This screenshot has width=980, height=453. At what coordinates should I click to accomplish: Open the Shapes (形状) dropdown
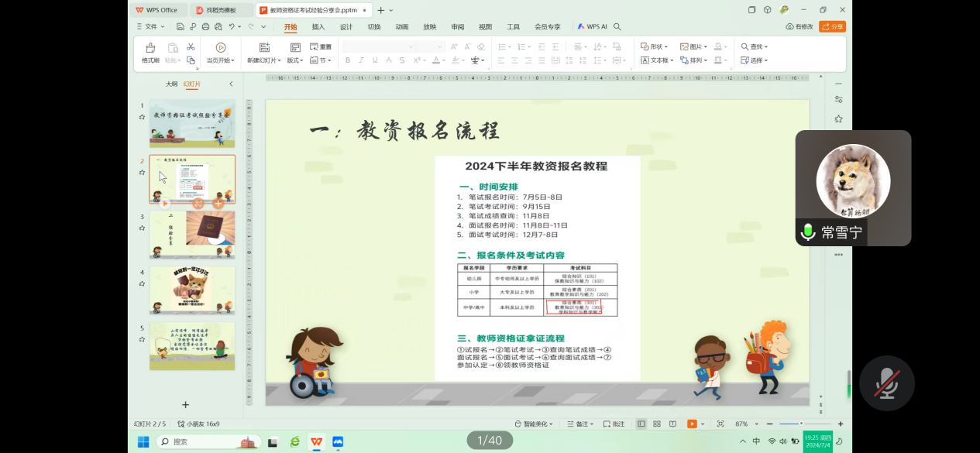tap(655, 46)
